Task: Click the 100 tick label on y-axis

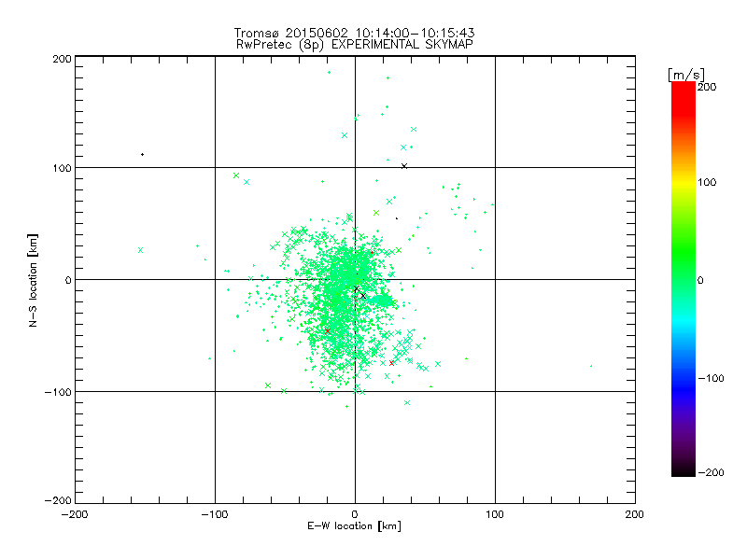Action: click(x=62, y=168)
